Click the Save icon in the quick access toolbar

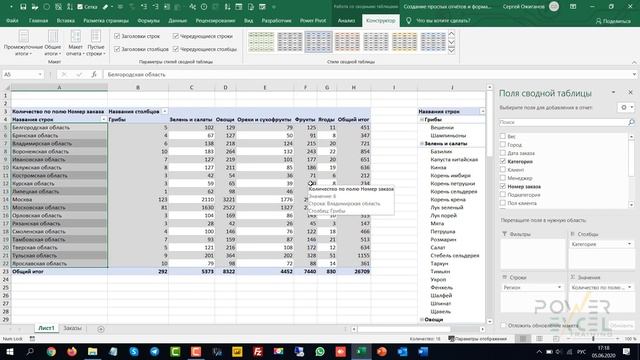pyautogui.click(x=23, y=7)
